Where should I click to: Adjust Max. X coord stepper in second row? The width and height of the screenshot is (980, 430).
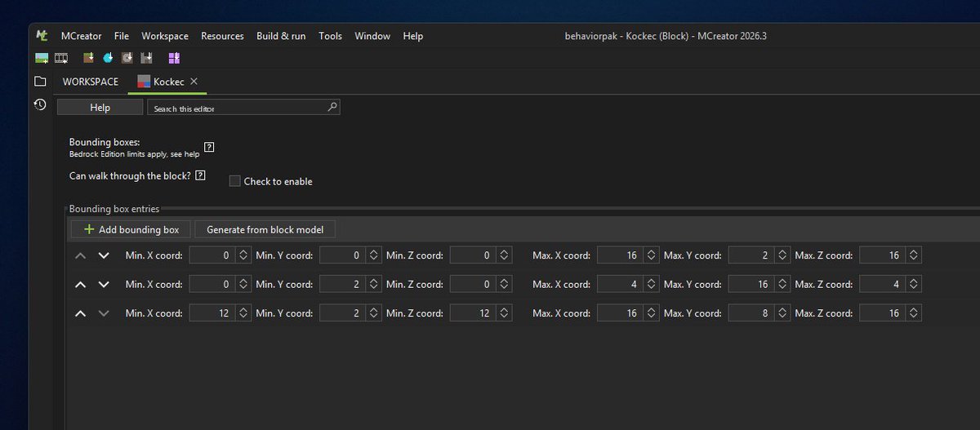[x=651, y=284]
